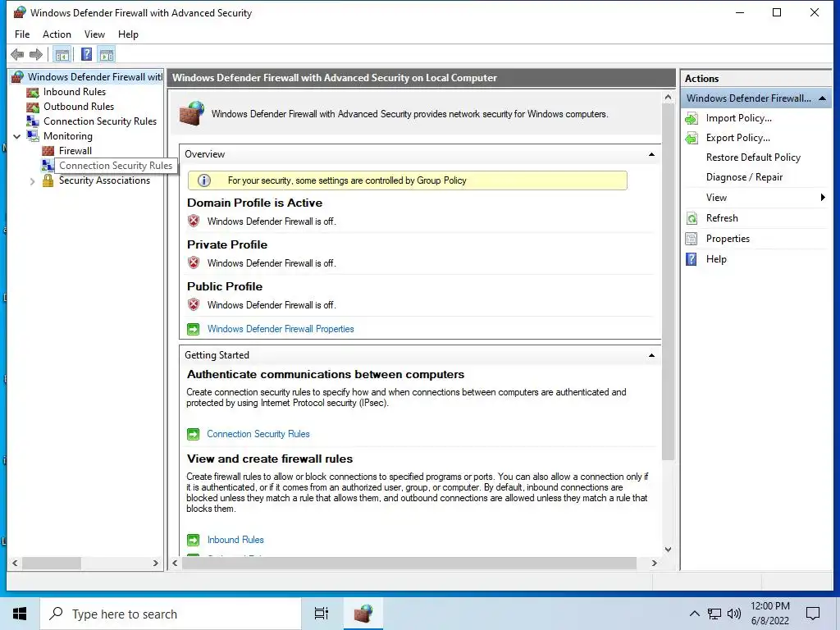Click green arrow icon beside Connection Security Rules link
Viewport: 840px width, 630px height.
pyautogui.click(x=193, y=434)
